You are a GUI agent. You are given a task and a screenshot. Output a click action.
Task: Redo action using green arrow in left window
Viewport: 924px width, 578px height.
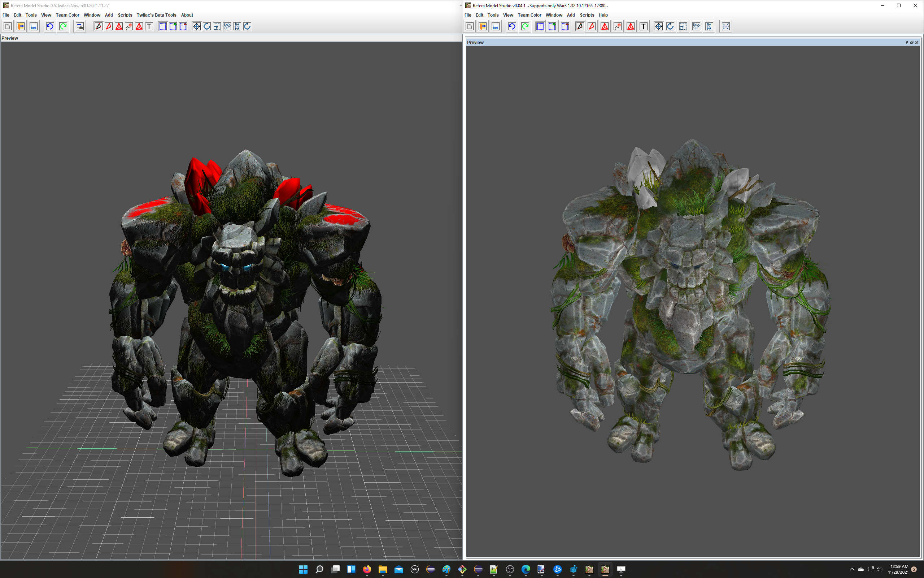pos(63,26)
